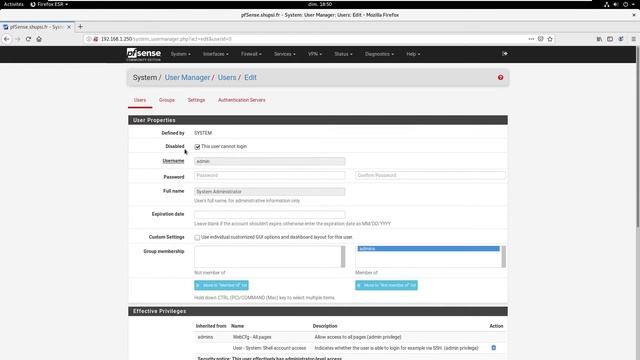Follow the Users breadcrumb link
This screenshot has width=640, height=360.
pos(227,78)
